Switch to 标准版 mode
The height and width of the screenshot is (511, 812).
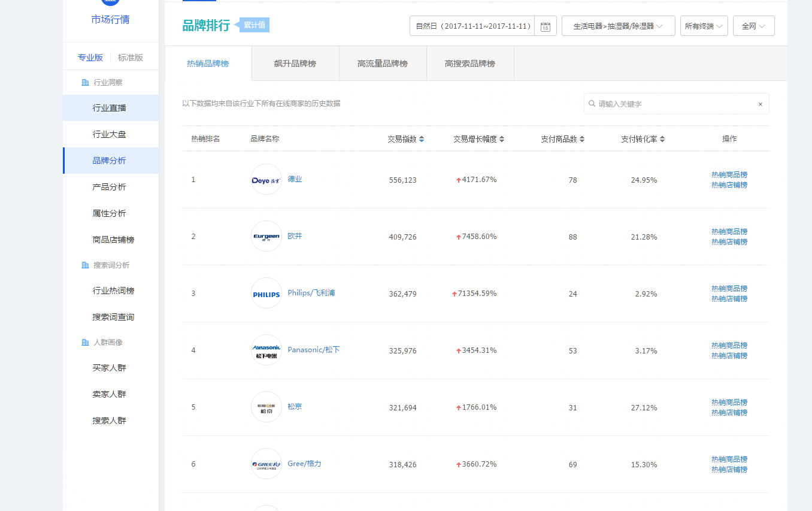click(x=131, y=58)
